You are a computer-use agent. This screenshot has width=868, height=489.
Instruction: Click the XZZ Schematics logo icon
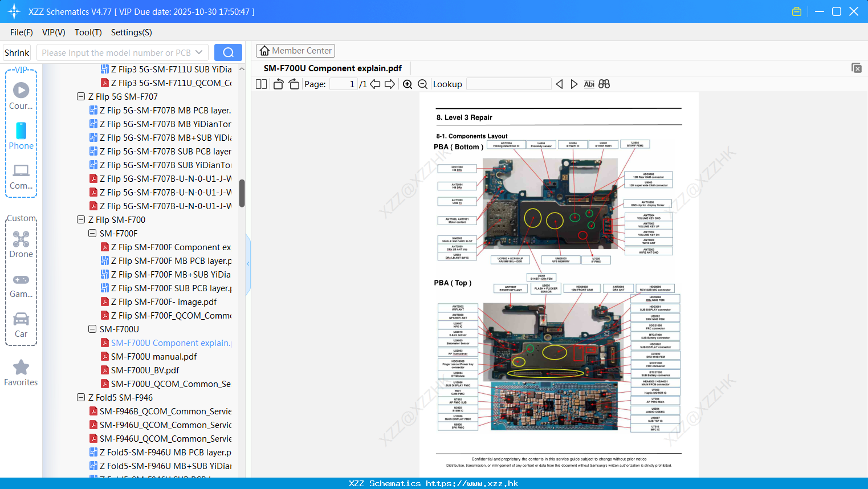(14, 11)
